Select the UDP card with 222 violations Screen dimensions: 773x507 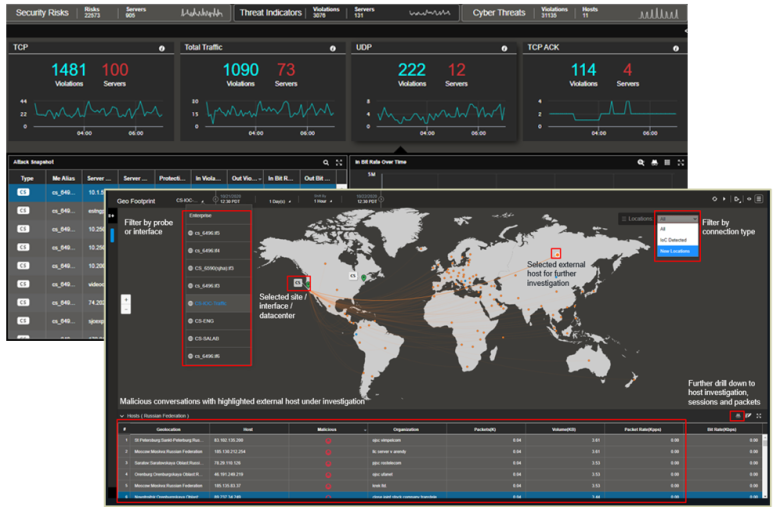tap(434, 91)
